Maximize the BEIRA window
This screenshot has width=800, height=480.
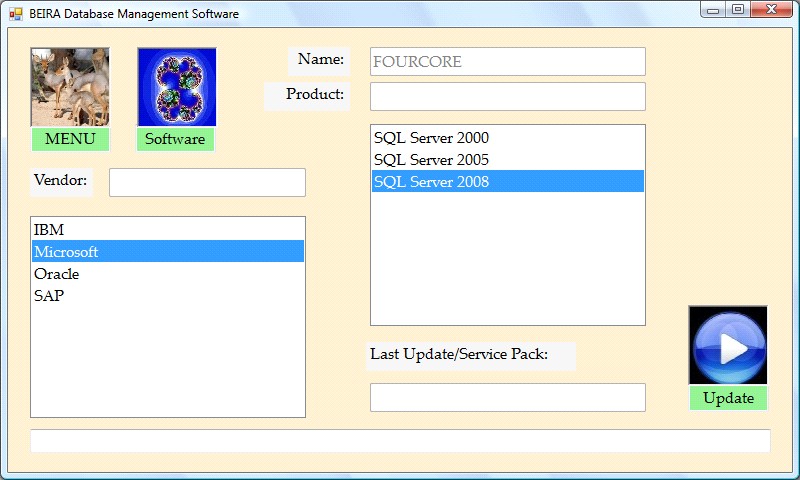click(x=738, y=10)
